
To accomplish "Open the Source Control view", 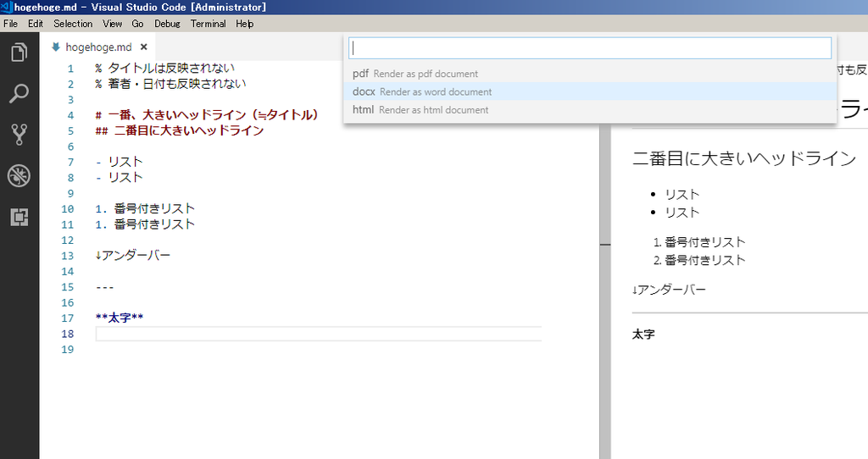I will pyautogui.click(x=19, y=135).
